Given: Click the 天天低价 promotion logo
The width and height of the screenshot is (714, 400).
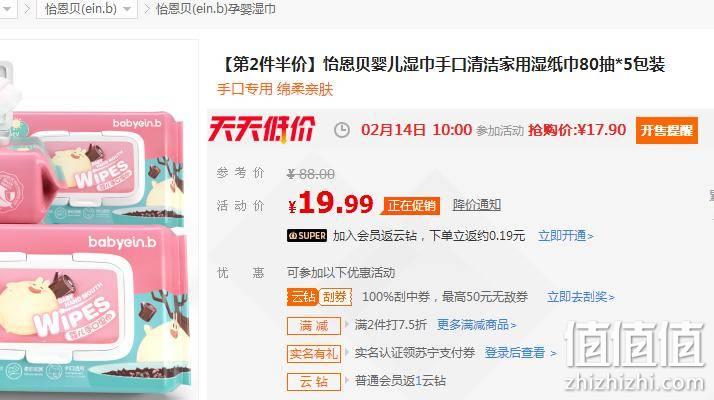Looking at the screenshot, I should [262, 129].
